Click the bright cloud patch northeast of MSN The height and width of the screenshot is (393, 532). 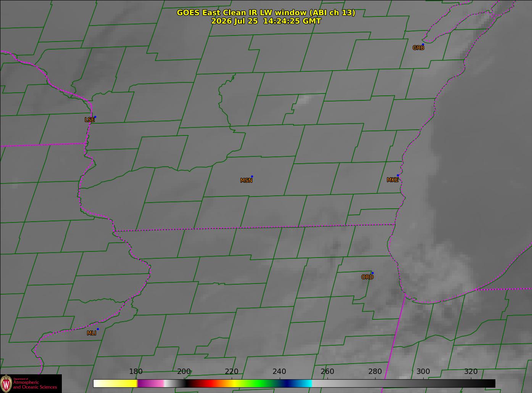(304, 100)
